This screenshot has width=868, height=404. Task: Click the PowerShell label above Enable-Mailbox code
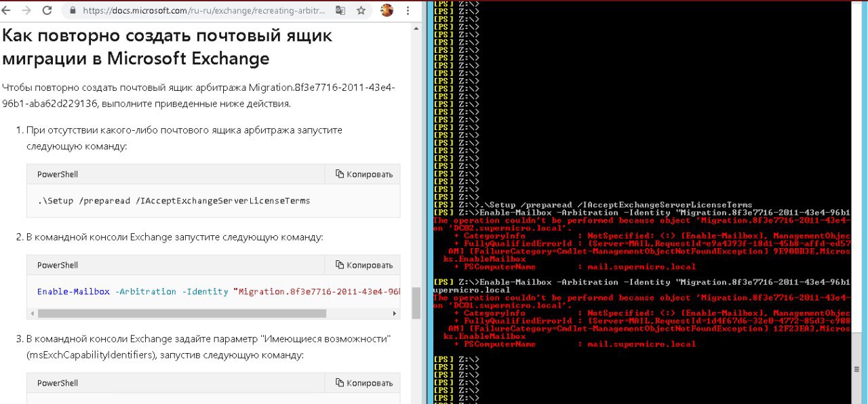coord(58,265)
